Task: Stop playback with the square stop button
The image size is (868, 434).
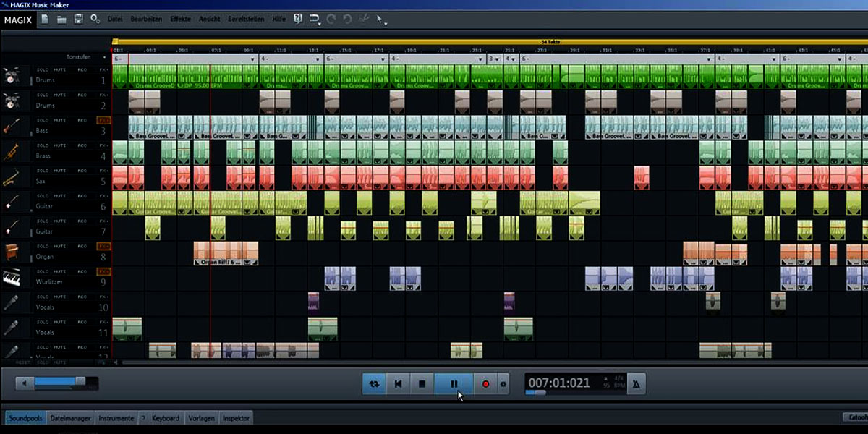Action: 422,384
